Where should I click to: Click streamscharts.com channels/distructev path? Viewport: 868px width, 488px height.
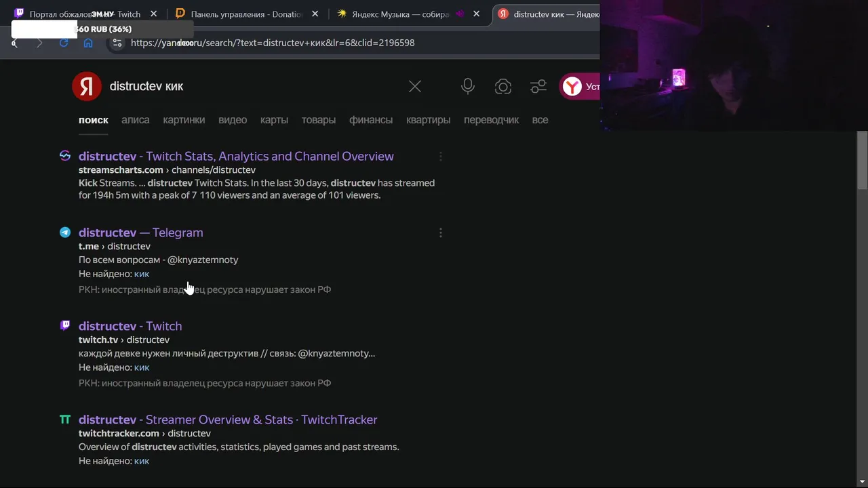(167, 170)
